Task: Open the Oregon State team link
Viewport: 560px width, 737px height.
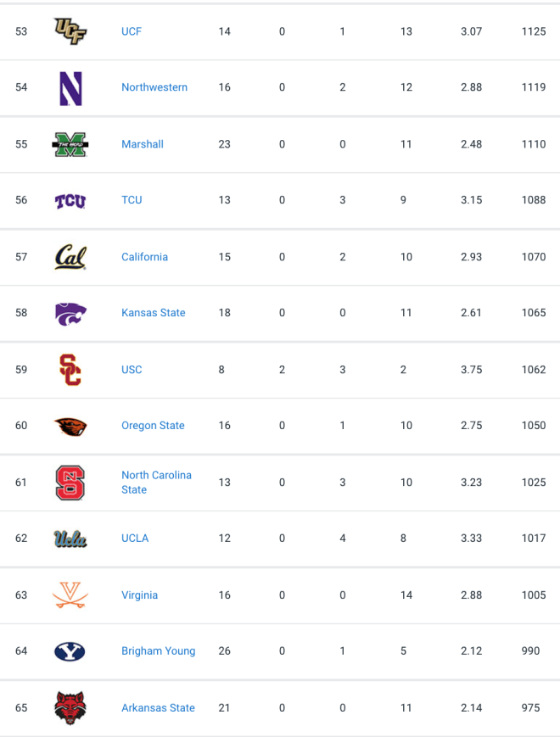Action: pyautogui.click(x=153, y=426)
